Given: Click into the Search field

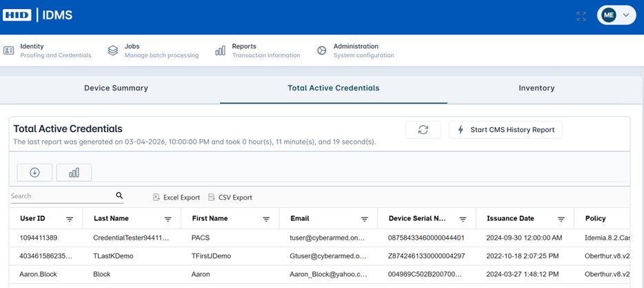Looking at the screenshot, I should [x=63, y=196].
